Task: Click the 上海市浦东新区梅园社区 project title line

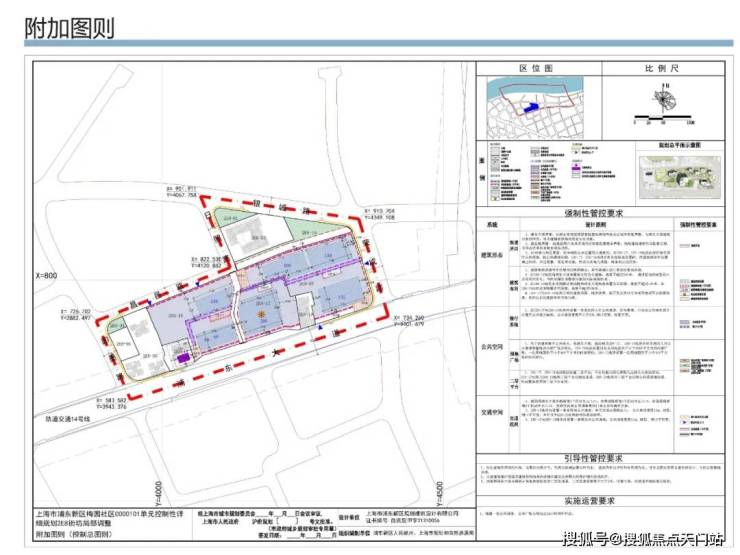Action: [109, 513]
